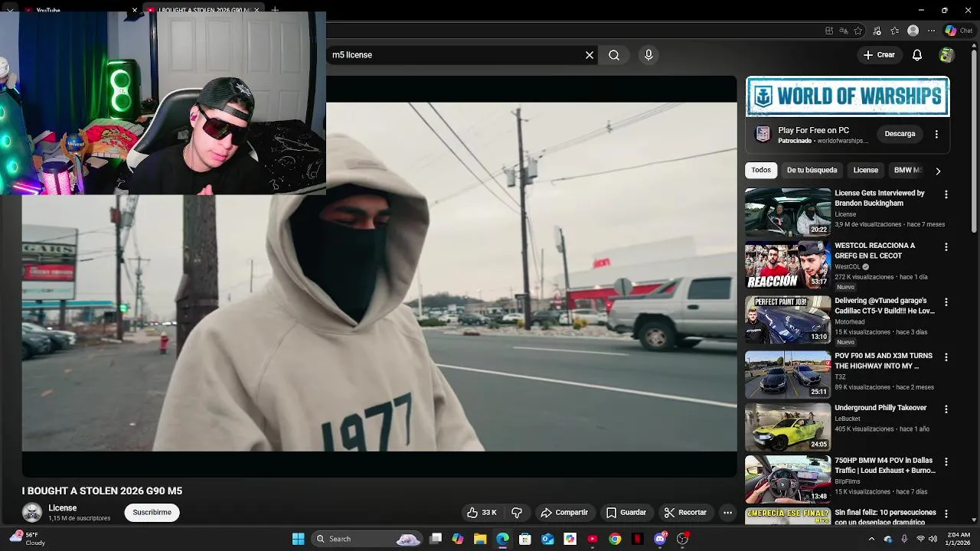Screen dimensions: 980x551
Task: Open the License channel name link
Action: (x=63, y=508)
